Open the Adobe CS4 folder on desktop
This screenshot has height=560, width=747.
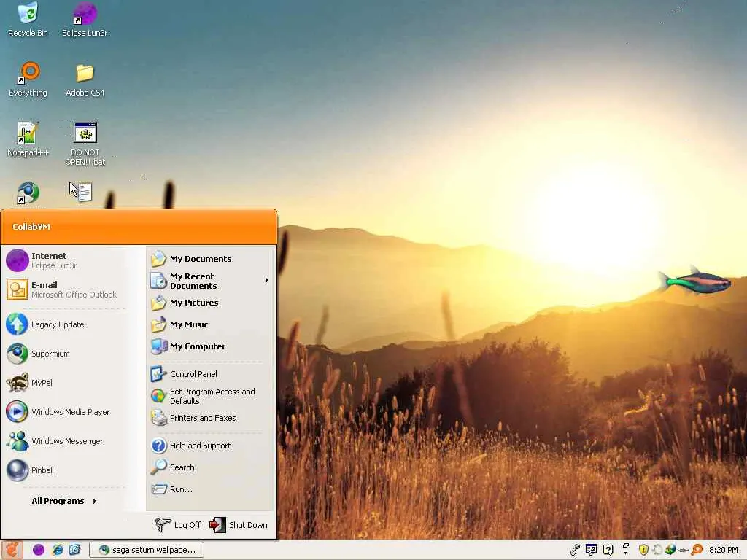85,79
